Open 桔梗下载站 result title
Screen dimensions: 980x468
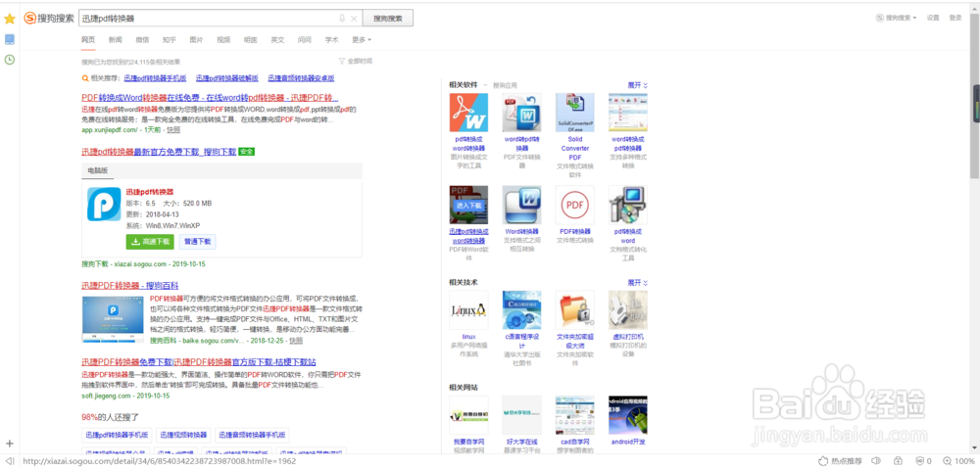click(199, 362)
